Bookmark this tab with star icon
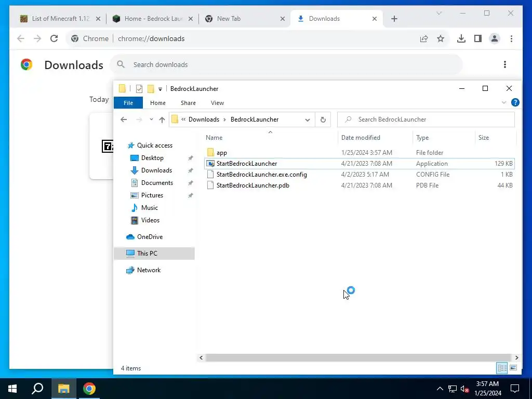 click(x=441, y=38)
